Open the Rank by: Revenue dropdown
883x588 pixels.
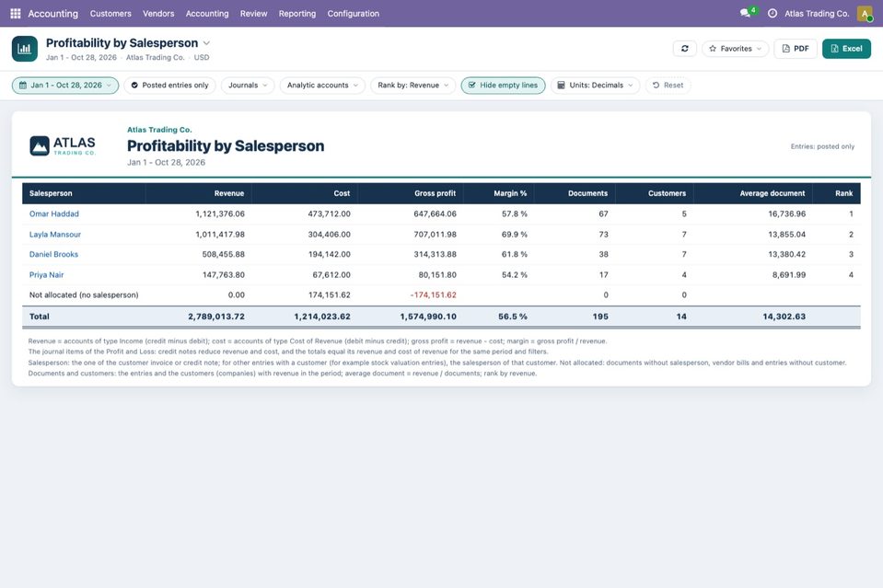(x=412, y=86)
